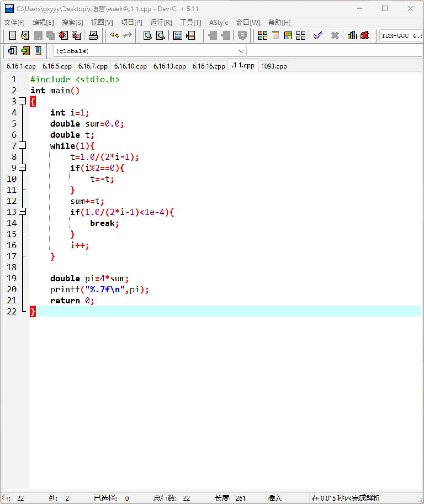Viewport: 424px width, 504px height.
Task: Click the Goto Bookmarks book icon
Action: pyautogui.click(x=38, y=51)
